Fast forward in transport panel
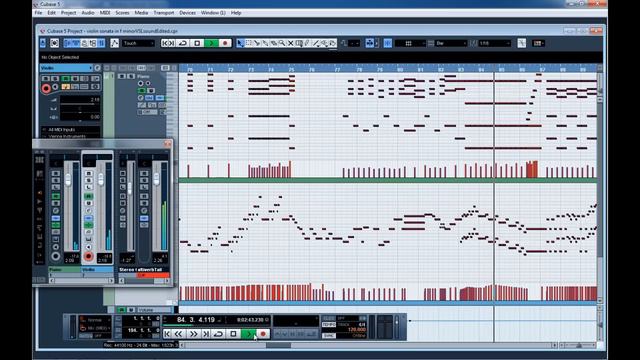This screenshot has height=360, width=640. click(x=193, y=334)
